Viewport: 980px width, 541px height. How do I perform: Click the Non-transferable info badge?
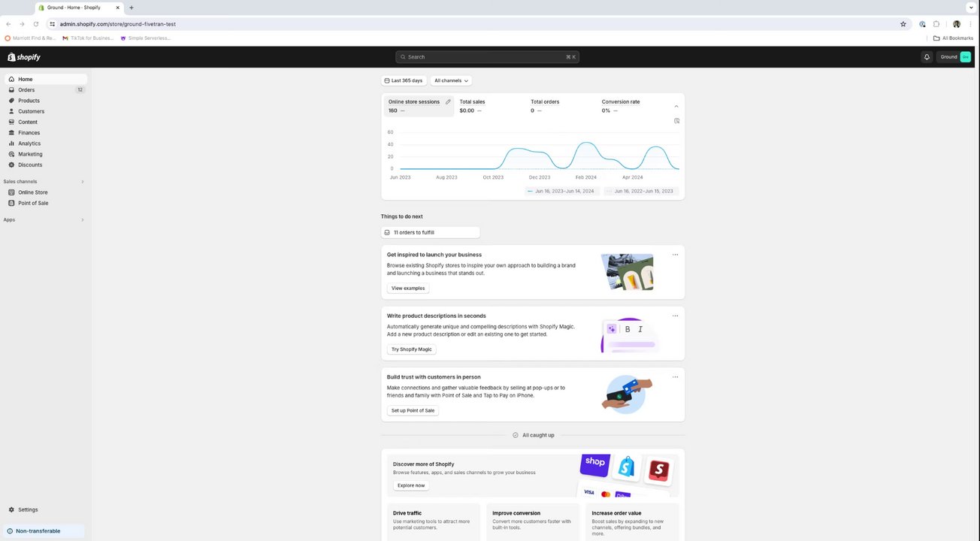click(43, 531)
